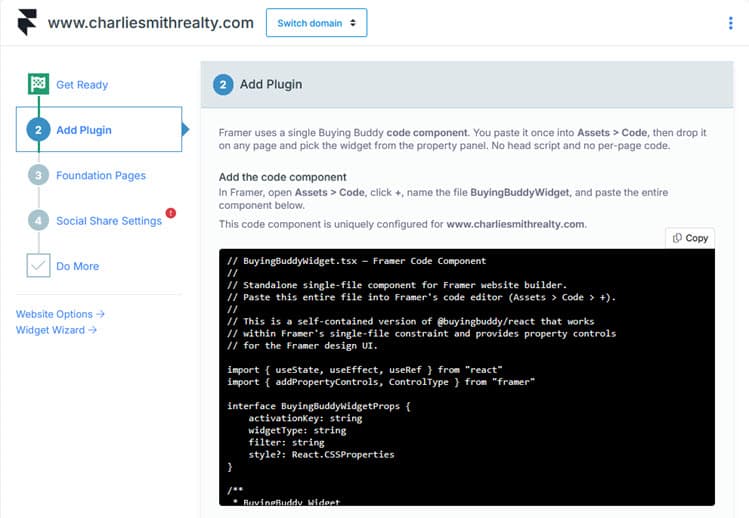Click the red alert badge on Social Share
749x518 pixels.
point(171,213)
